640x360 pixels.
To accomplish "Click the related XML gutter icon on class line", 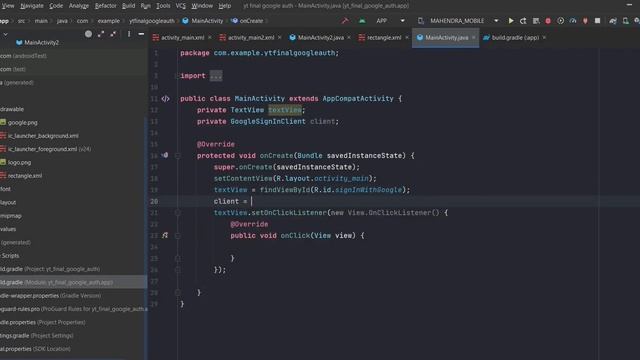I will [x=165, y=99].
